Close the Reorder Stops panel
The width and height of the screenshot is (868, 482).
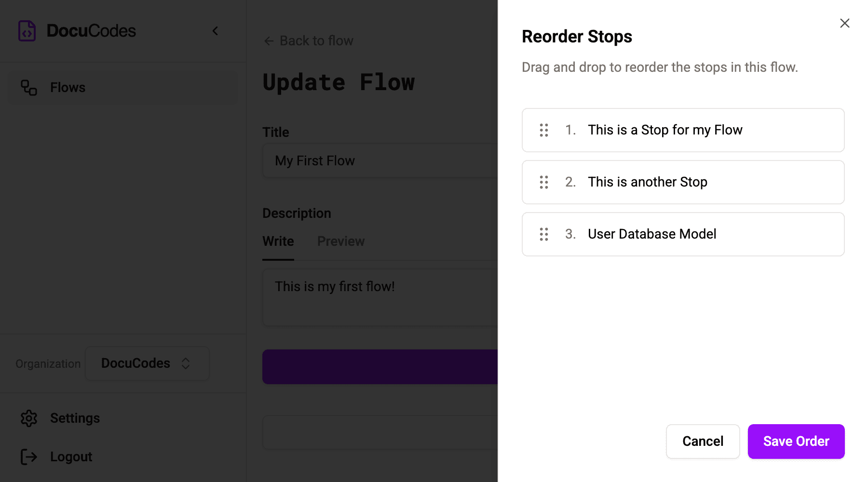point(845,23)
